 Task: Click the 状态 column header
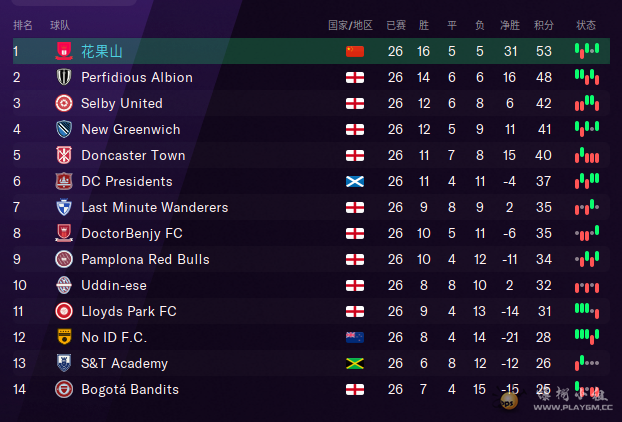click(586, 24)
